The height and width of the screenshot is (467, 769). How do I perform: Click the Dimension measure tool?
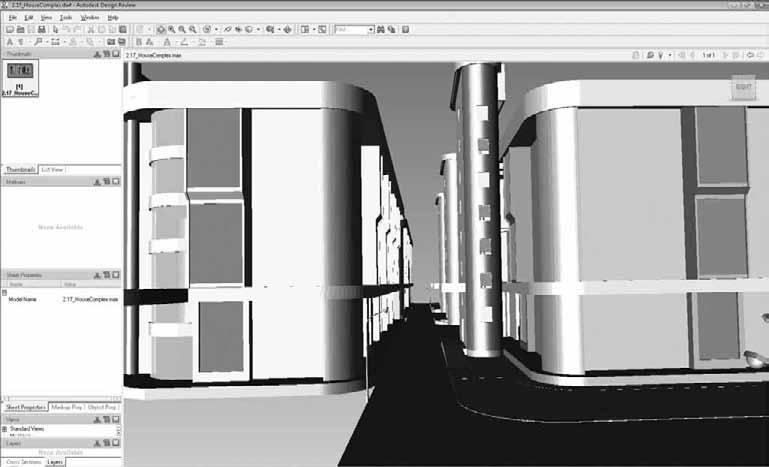(x=55, y=42)
